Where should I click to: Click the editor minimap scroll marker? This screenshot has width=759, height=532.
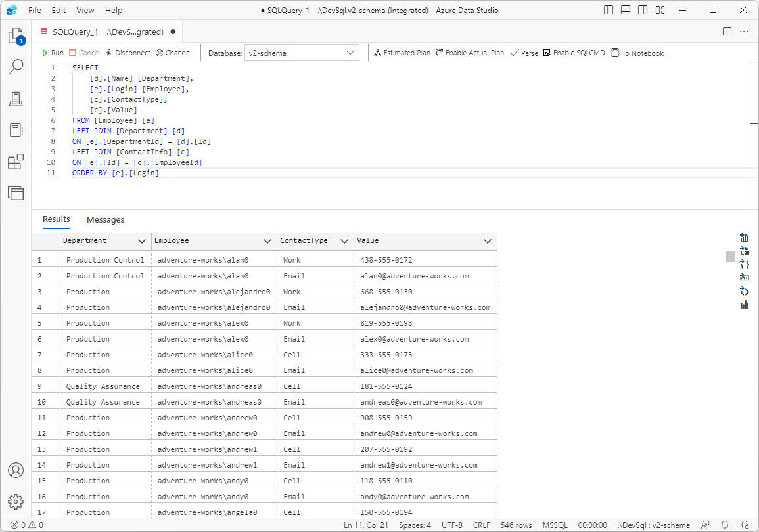tap(754, 123)
